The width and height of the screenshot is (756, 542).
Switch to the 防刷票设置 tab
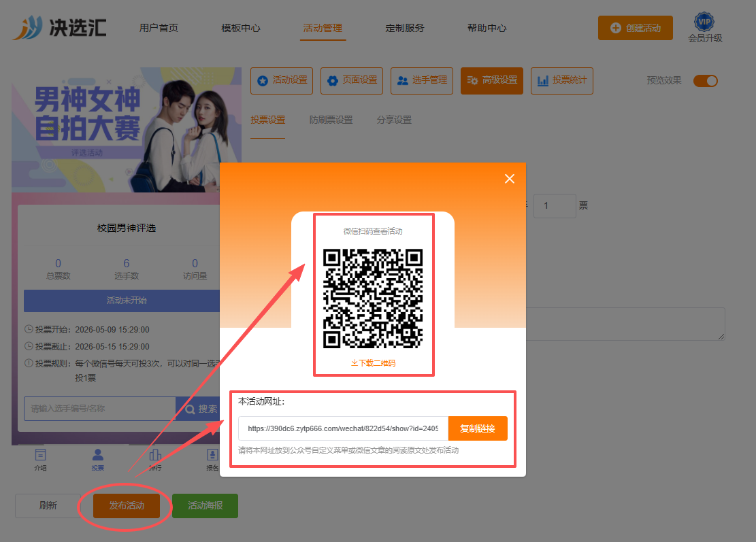click(331, 120)
